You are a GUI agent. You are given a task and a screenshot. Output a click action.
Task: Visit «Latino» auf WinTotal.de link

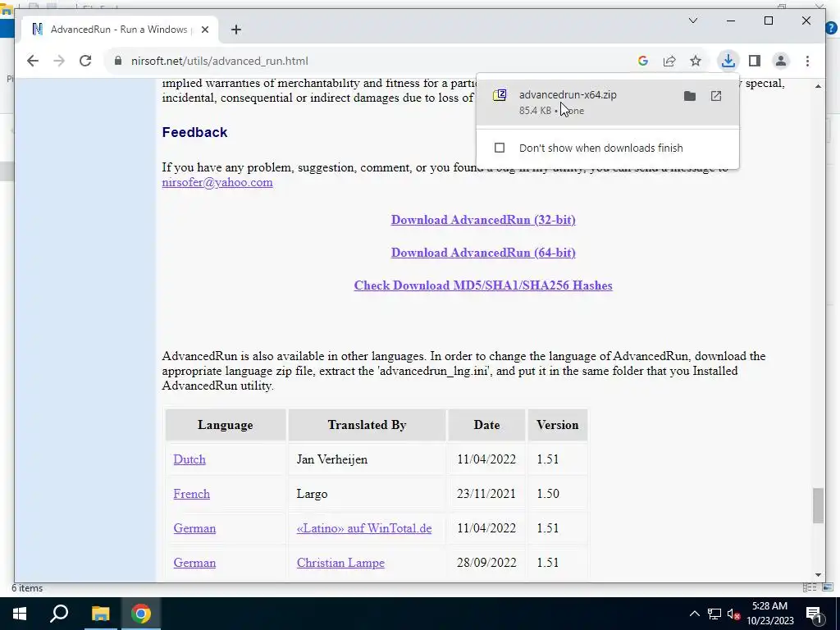(x=363, y=528)
